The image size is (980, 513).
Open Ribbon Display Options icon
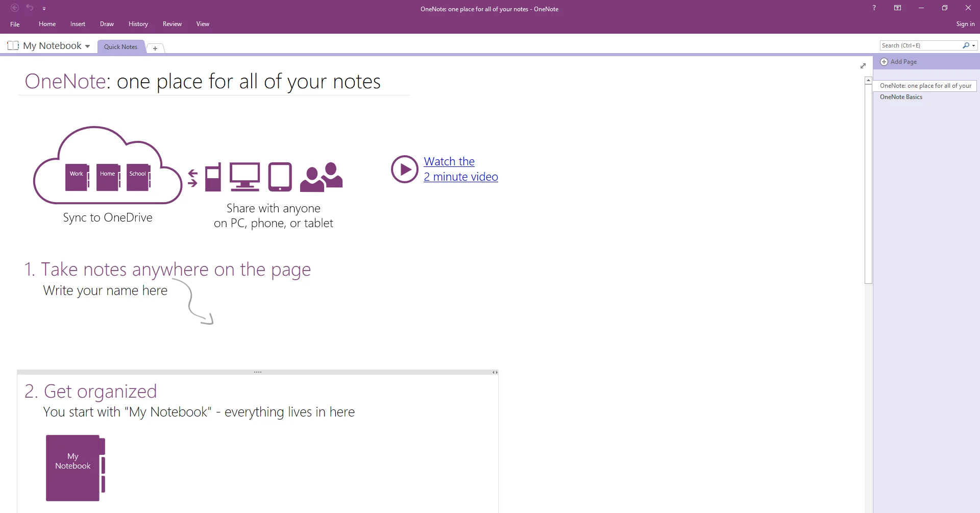(x=897, y=8)
